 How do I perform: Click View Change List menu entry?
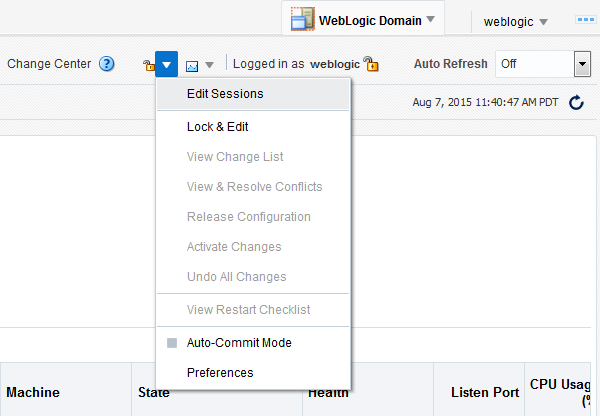pos(235,156)
